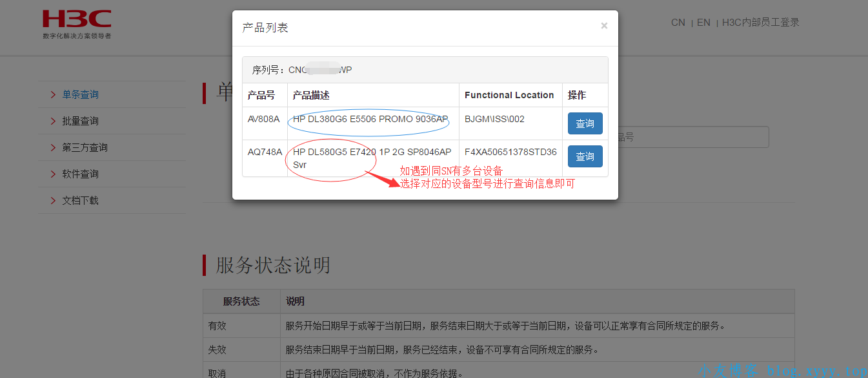Open 文档下载 in the sidebar
The image size is (868, 378).
[80, 201]
